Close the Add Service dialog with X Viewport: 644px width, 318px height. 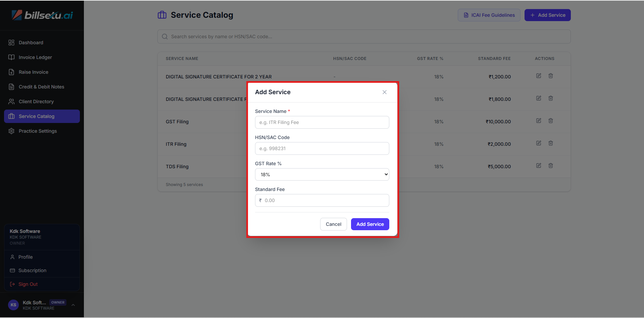pos(384,92)
